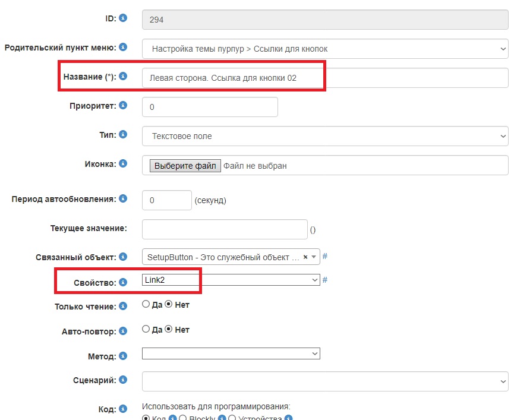This screenshot has width=514, height=420.
Task: Clear the SetupButton linked object selection
Action: [x=305, y=257]
